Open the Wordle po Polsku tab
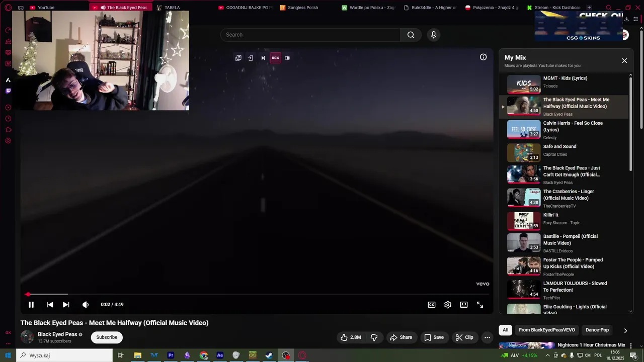 click(x=369, y=8)
